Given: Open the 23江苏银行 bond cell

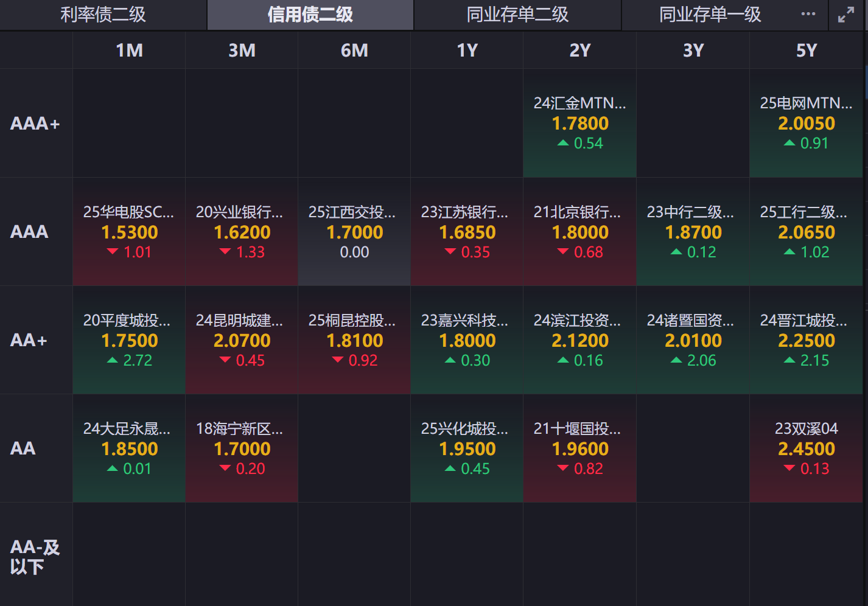Looking at the screenshot, I should 467,232.
